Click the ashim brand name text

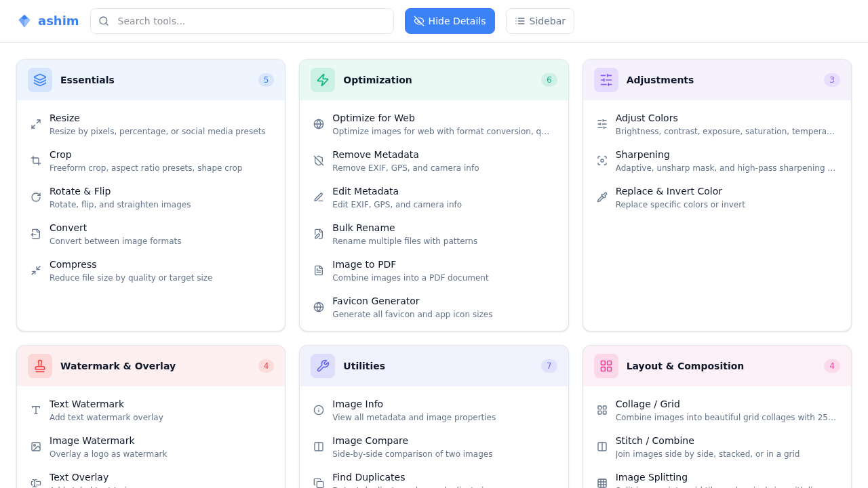coord(58,21)
